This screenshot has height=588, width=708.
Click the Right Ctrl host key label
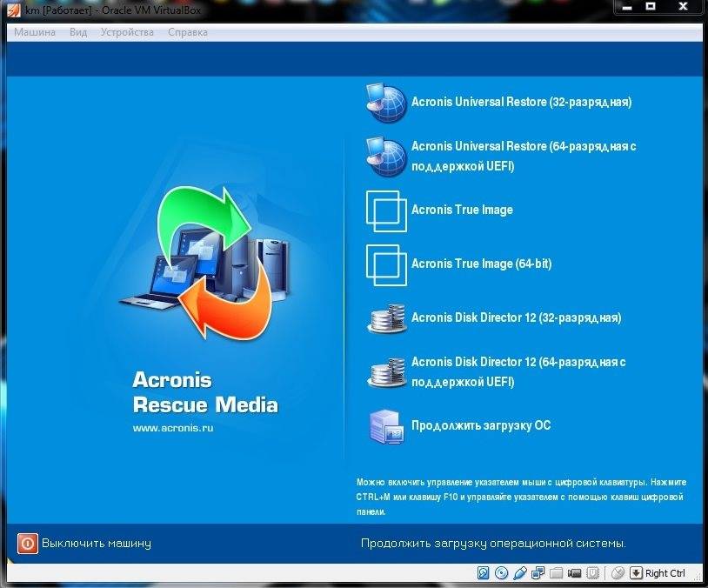pos(665,573)
